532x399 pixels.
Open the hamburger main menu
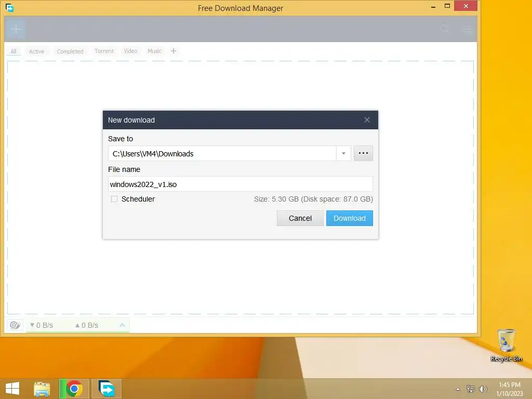point(467,30)
